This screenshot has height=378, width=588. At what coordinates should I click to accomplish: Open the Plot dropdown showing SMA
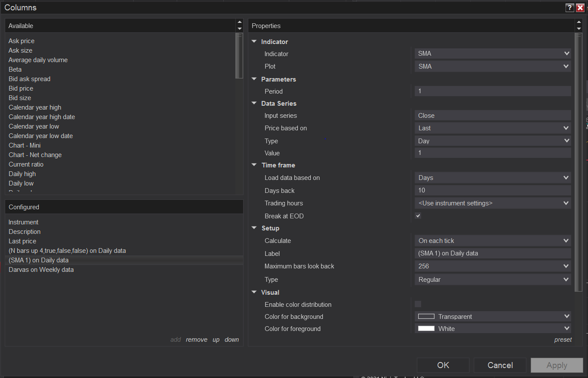pos(493,66)
